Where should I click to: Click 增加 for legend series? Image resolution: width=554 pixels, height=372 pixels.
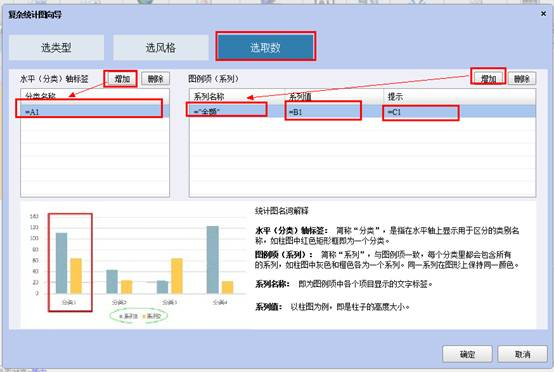click(x=489, y=79)
